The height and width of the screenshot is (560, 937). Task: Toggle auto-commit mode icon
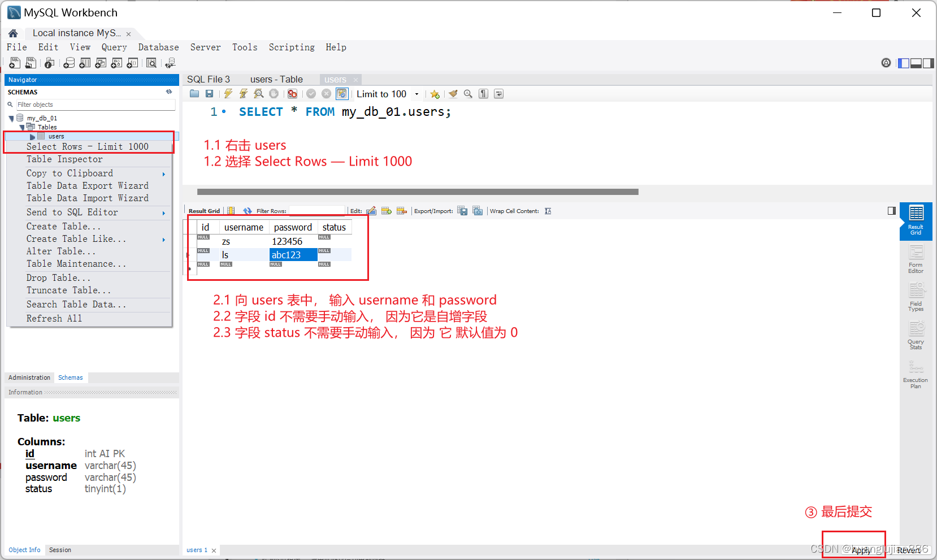(x=342, y=94)
